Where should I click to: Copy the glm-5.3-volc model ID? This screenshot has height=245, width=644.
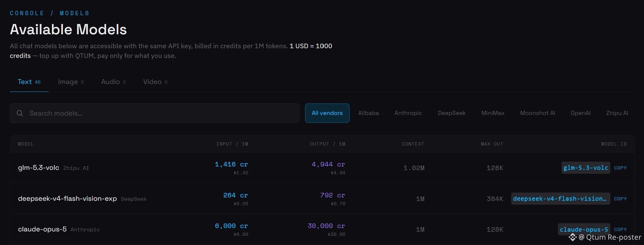coord(620,168)
